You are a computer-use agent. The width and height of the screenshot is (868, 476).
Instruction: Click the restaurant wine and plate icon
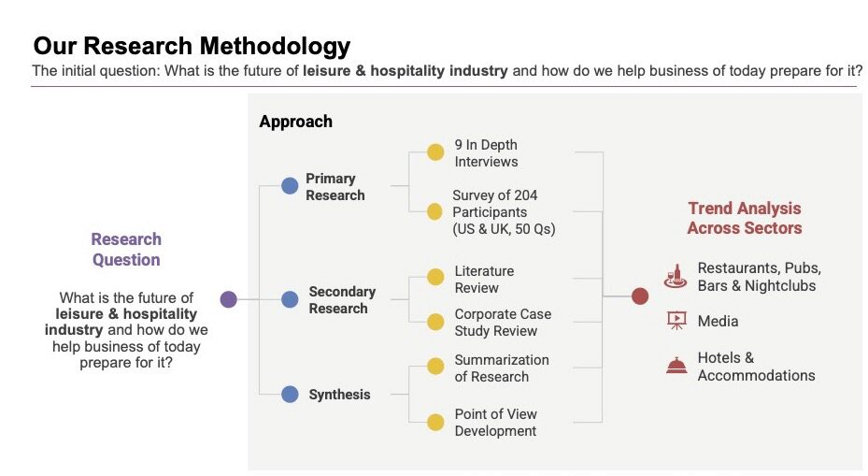676,276
